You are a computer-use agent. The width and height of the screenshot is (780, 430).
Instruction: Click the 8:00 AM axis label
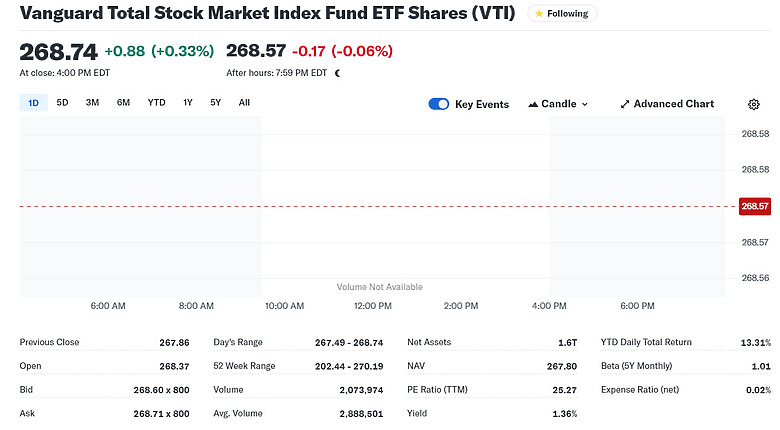pyautogui.click(x=196, y=306)
